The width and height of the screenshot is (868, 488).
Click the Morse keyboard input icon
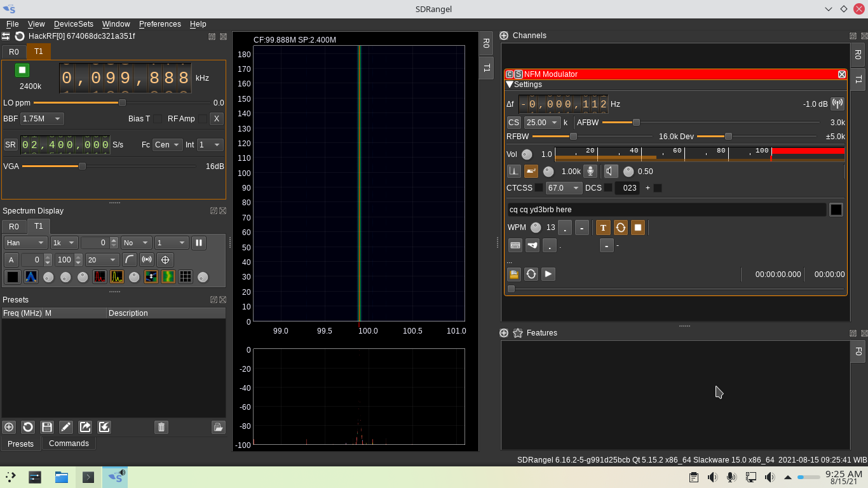515,245
